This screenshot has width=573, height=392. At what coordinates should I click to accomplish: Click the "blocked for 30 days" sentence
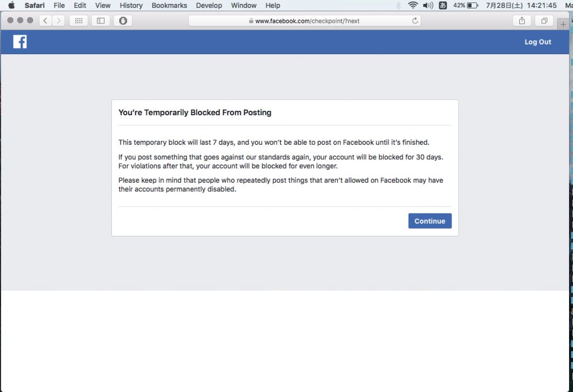[x=281, y=157]
